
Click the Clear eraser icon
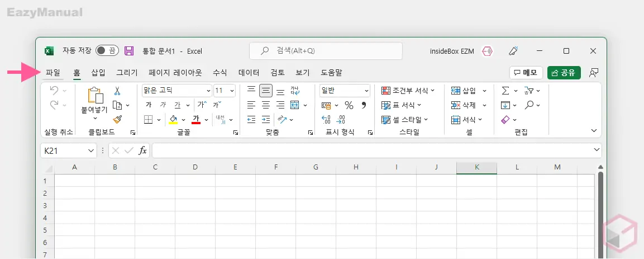[505, 120]
